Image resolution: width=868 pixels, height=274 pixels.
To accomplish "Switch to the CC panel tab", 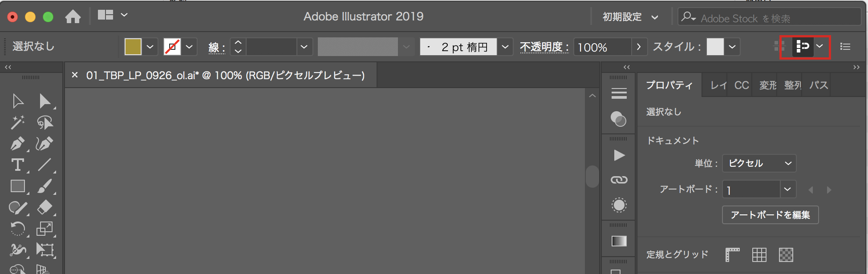I will point(742,85).
